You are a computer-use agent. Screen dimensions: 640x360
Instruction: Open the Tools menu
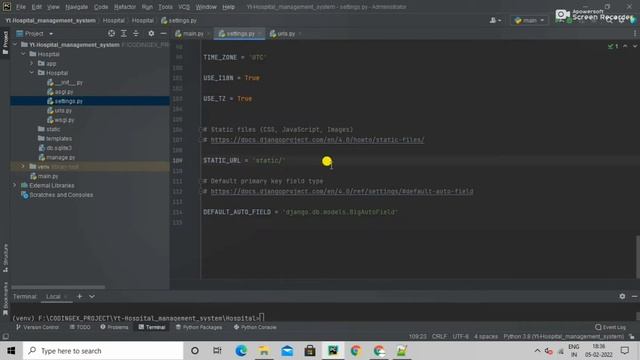(x=165, y=7)
